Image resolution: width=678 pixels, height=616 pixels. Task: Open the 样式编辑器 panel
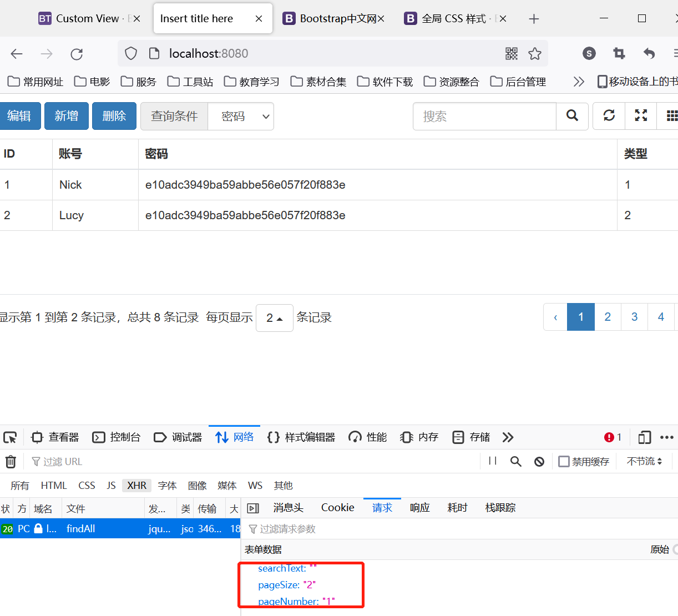point(301,437)
